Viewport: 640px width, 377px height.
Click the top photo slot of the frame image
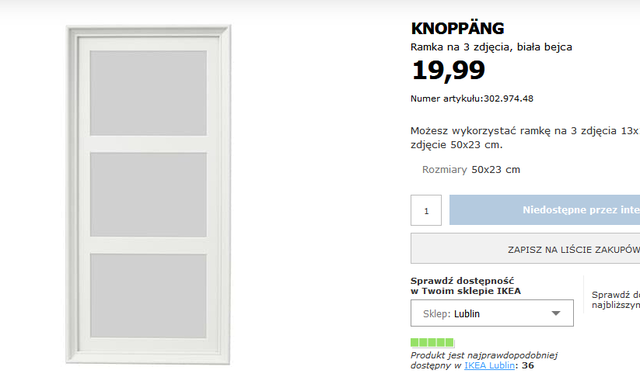148,93
